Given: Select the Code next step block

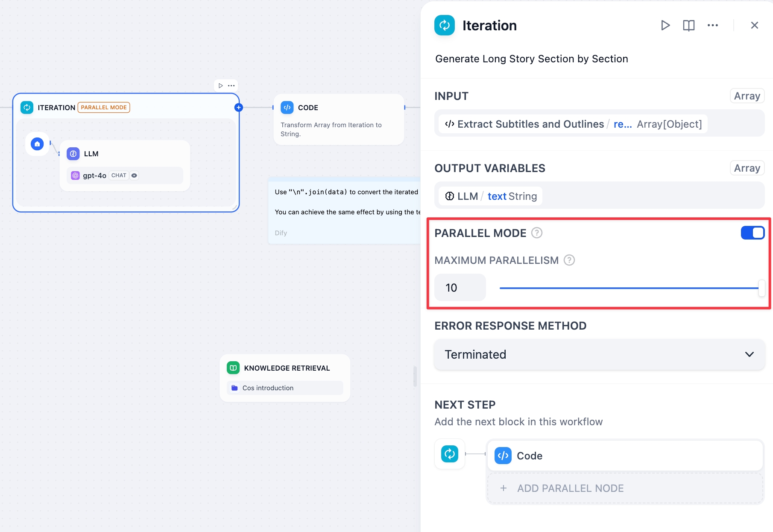Looking at the screenshot, I should coord(625,456).
